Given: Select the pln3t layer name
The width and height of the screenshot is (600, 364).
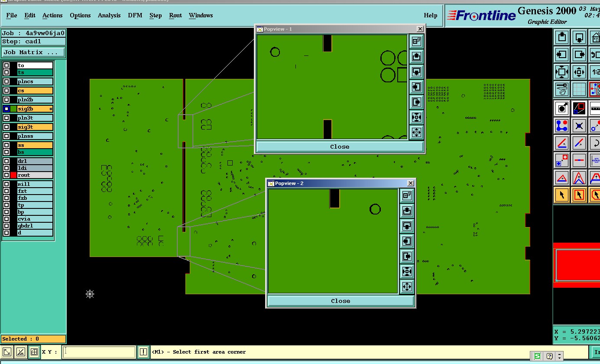Looking at the screenshot, I should [x=35, y=118].
